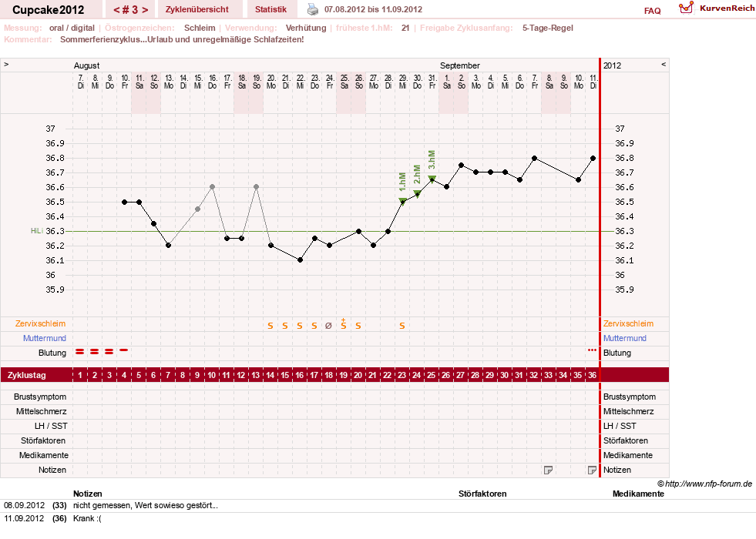Click the Medikamente row label on the right
756x539 pixels.
coord(628,455)
